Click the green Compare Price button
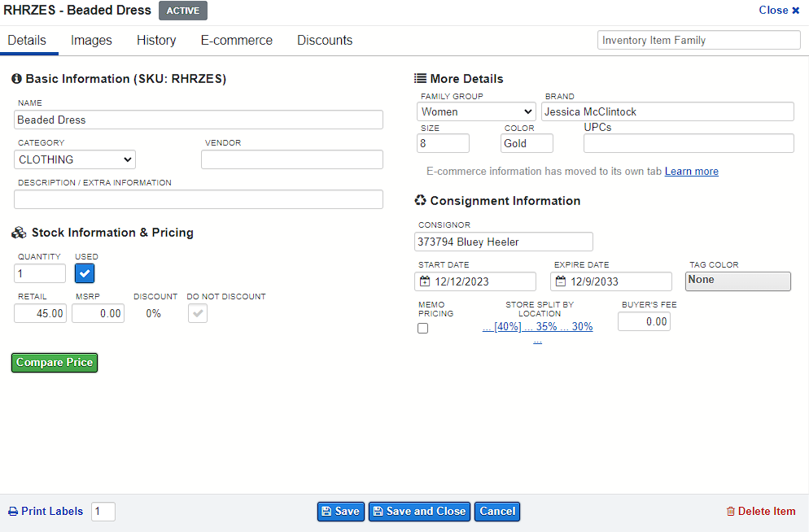Image resolution: width=809 pixels, height=532 pixels. tap(55, 363)
